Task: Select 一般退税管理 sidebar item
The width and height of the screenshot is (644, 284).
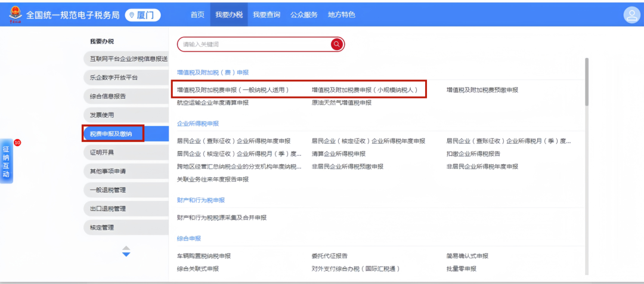Action: tap(125, 190)
